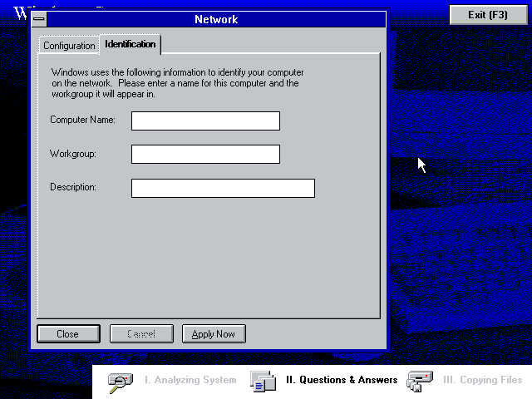Place cursor in Description field

coord(223,189)
